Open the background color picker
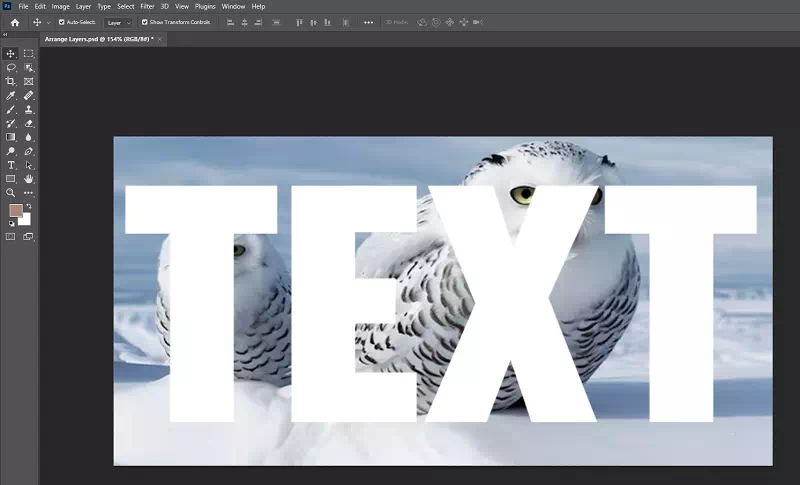The width and height of the screenshot is (800, 485). [x=27, y=220]
